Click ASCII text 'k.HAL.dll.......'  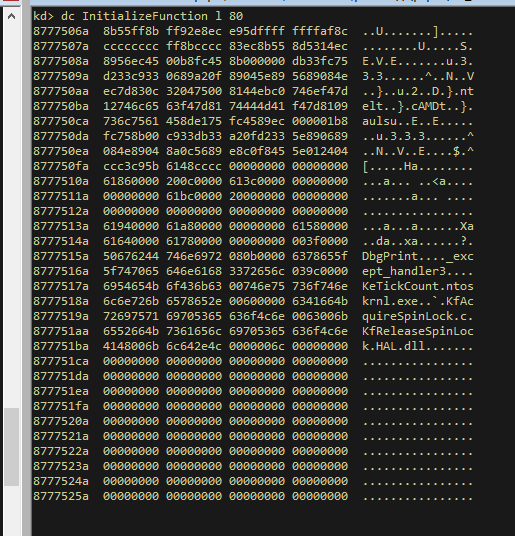click(418, 347)
